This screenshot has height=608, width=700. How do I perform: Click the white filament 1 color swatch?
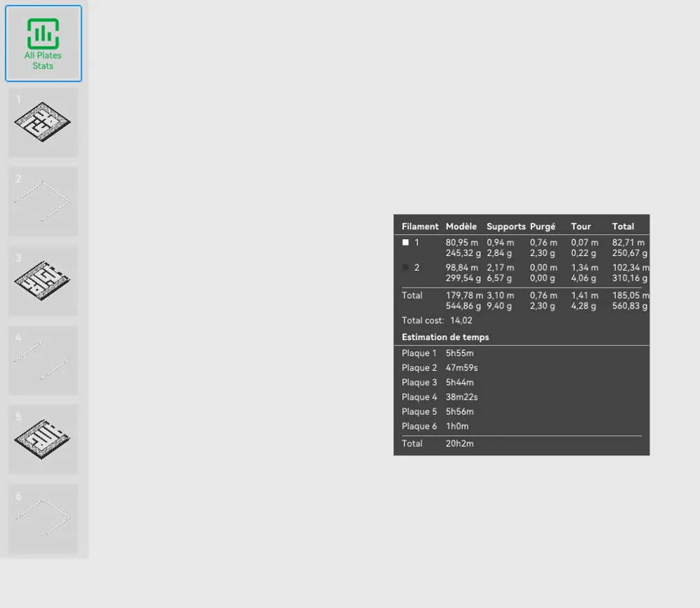(x=405, y=242)
